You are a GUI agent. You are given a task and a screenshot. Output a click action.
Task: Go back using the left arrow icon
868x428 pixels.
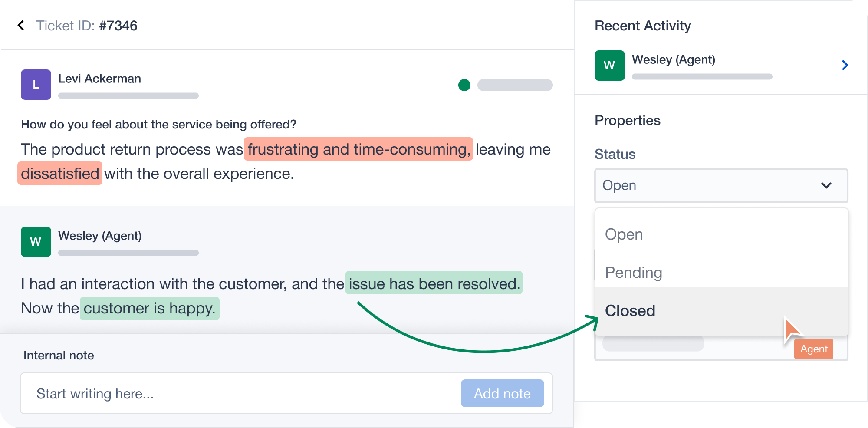(x=21, y=25)
